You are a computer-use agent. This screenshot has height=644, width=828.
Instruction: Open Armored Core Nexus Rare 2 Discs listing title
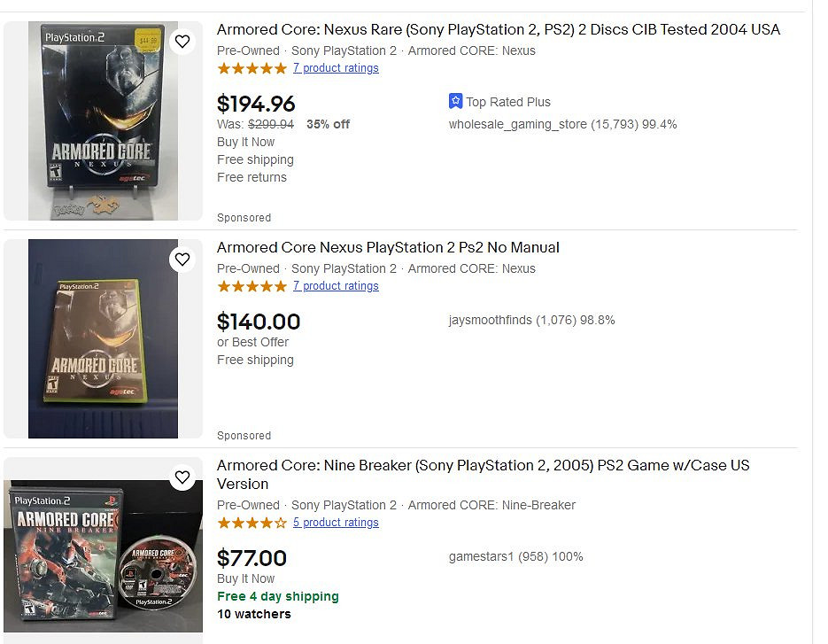499,30
